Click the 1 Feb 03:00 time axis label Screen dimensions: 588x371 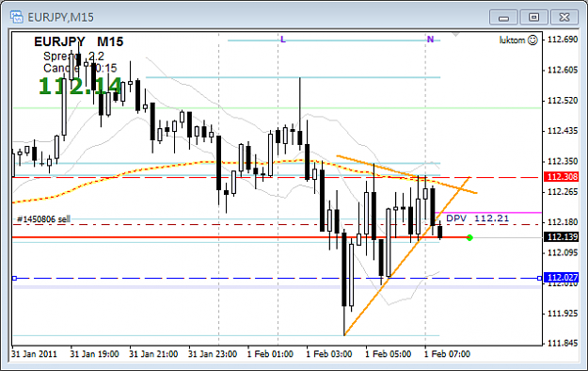[329, 354]
